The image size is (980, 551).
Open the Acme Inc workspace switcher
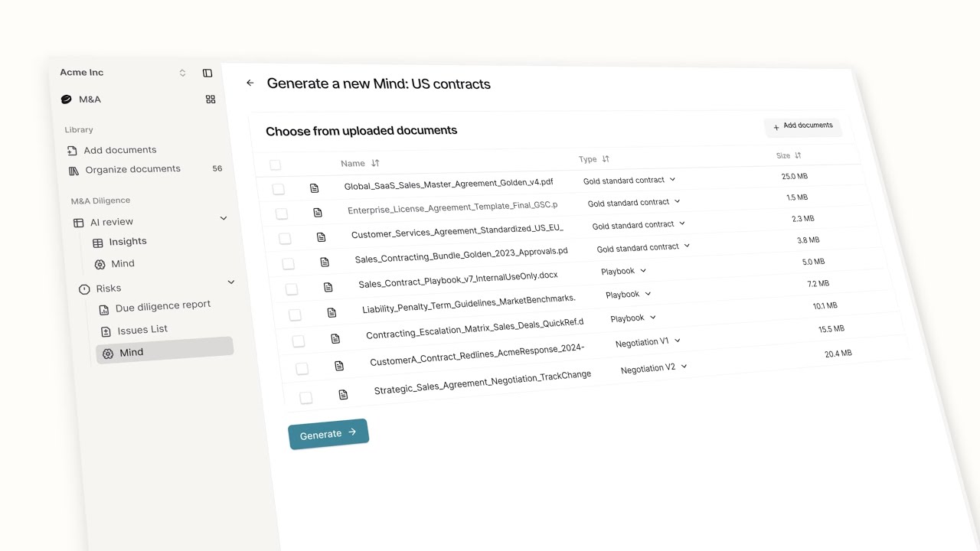(x=182, y=73)
